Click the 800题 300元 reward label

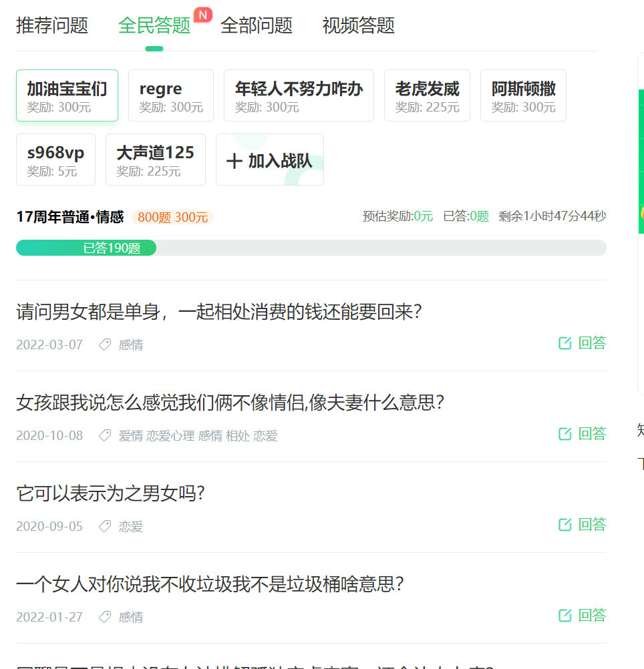tap(171, 217)
